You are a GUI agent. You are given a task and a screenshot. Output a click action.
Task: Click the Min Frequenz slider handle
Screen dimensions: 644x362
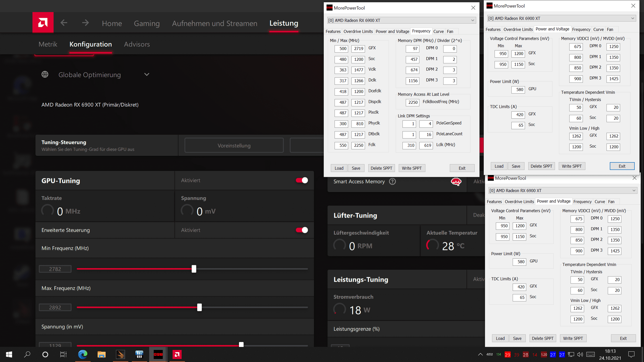pos(194,269)
